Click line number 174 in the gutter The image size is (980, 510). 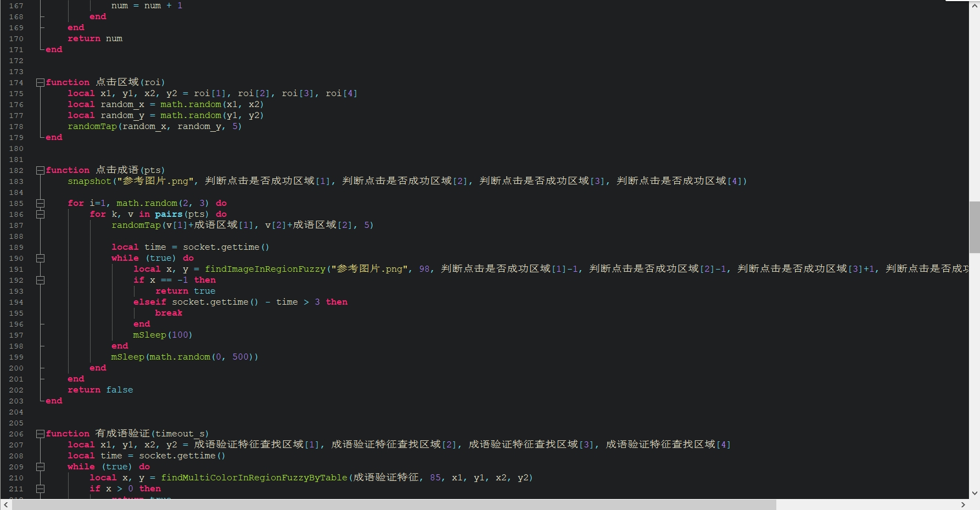pyautogui.click(x=16, y=82)
